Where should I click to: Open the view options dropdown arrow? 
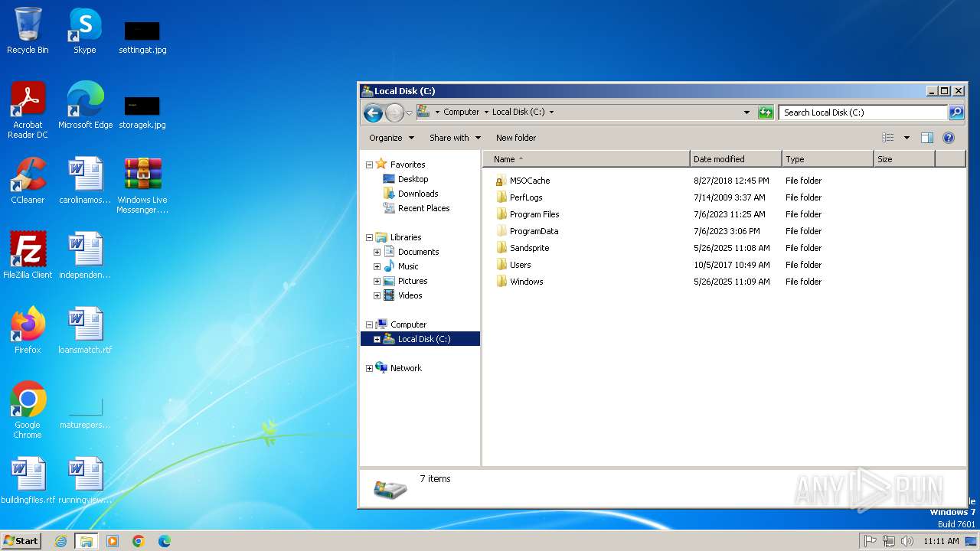(906, 138)
